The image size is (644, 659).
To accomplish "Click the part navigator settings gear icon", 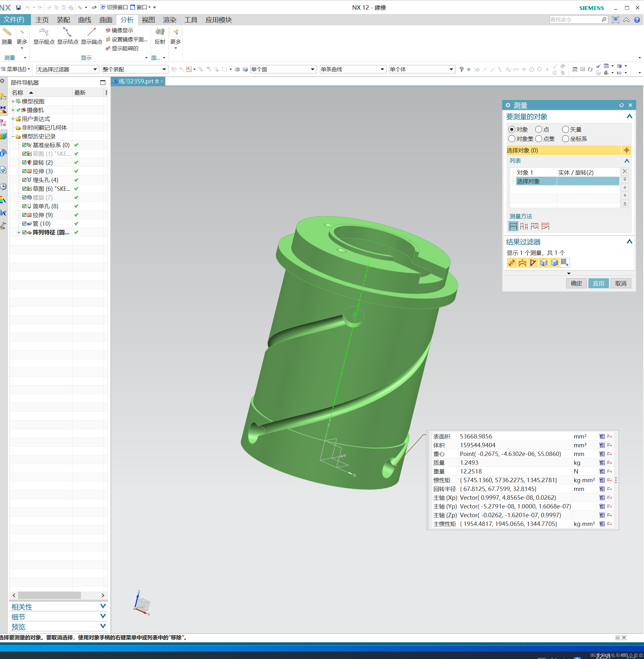I will click(2, 81).
